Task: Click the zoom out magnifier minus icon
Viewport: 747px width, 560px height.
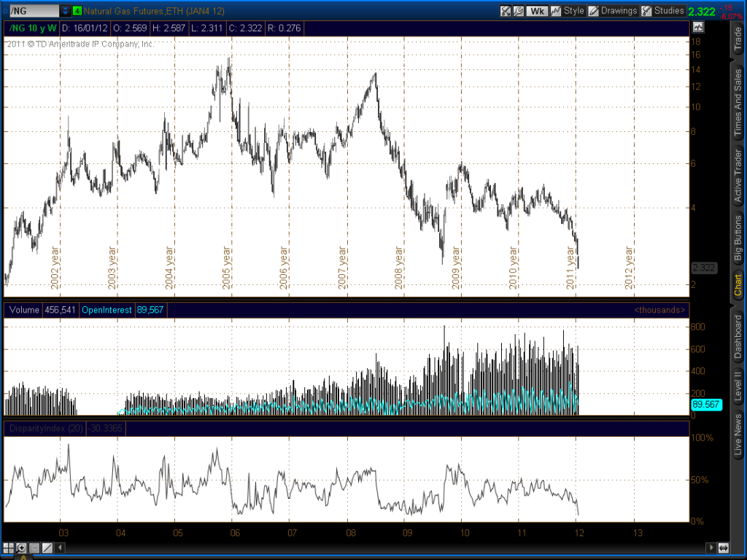Action: (34, 548)
